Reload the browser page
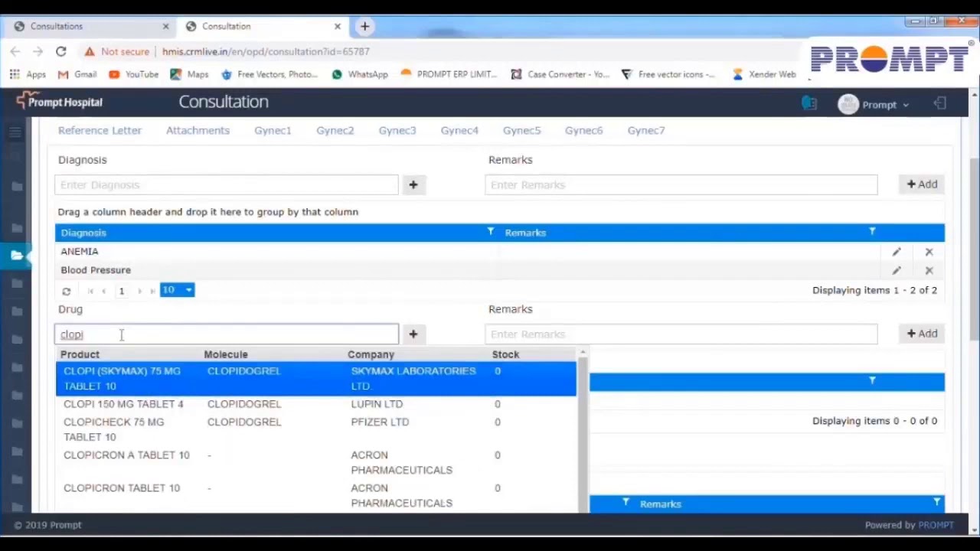The width and height of the screenshot is (980, 551). [61, 51]
